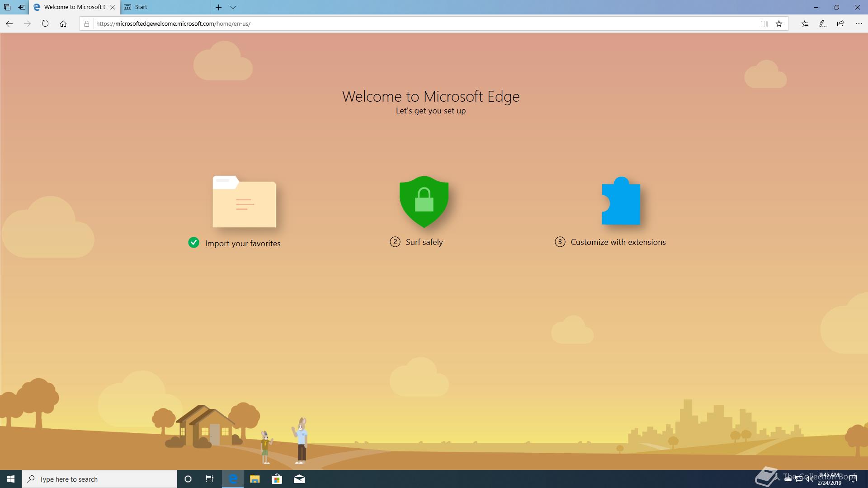
Task: Click the favorites folder illustration
Action: pyautogui.click(x=244, y=202)
